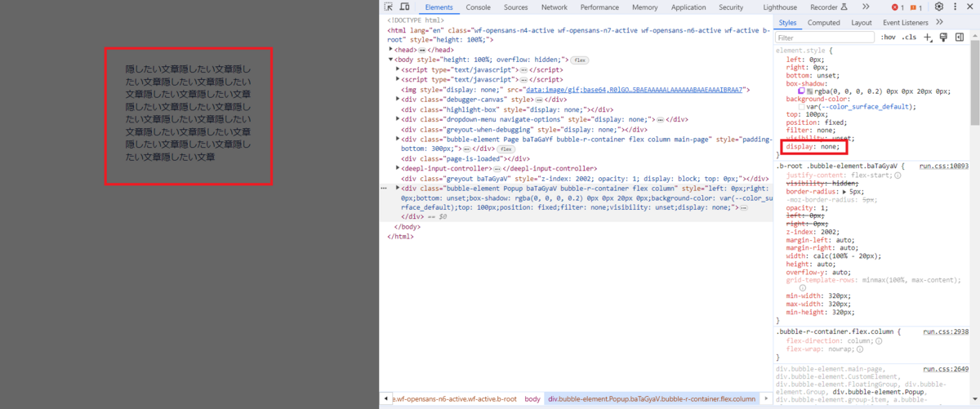Open the Lighthouse tab
Viewport: 980px width, 409px height.
[x=780, y=7]
